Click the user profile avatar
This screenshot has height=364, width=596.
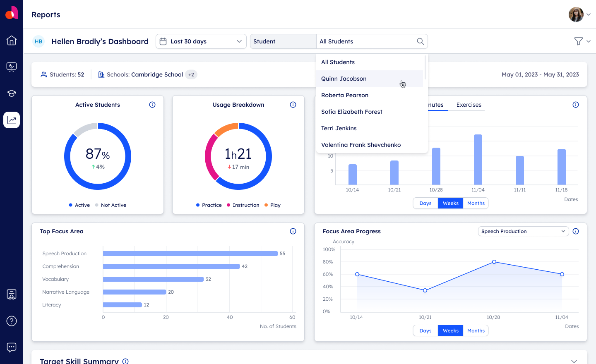coord(576,14)
